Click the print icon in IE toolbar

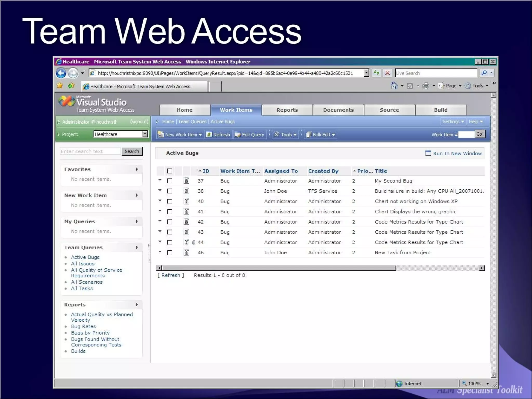pos(426,86)
